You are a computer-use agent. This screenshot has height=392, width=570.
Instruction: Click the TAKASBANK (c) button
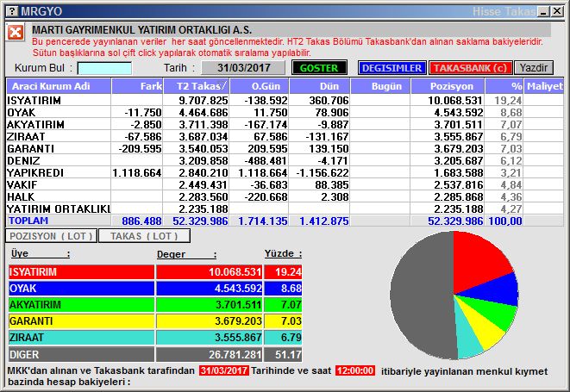470,68
